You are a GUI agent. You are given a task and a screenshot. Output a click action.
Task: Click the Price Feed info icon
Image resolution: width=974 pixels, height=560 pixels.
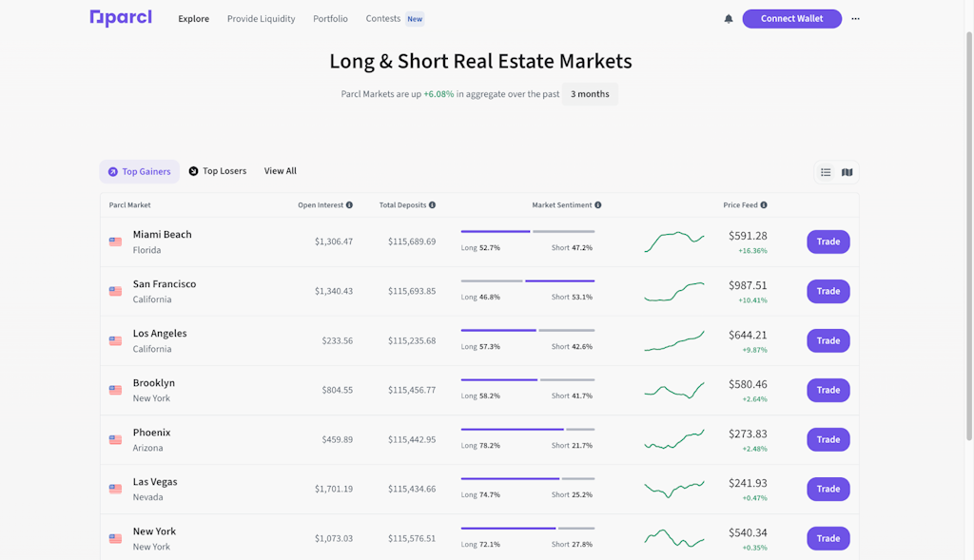(764, 205)
